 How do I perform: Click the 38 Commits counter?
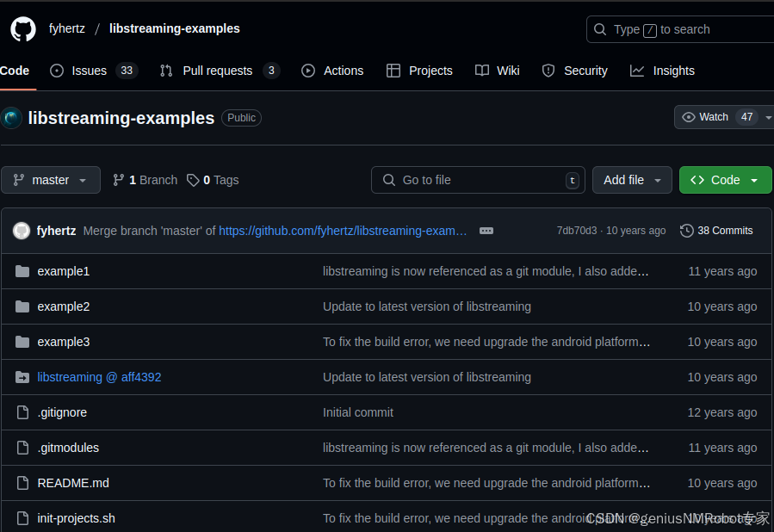[724, 231]
